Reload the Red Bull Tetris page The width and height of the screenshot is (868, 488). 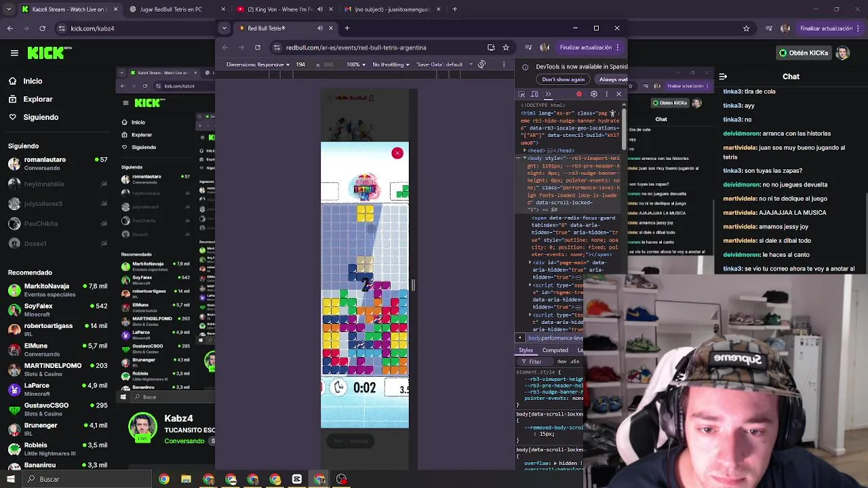coord(258,47)
